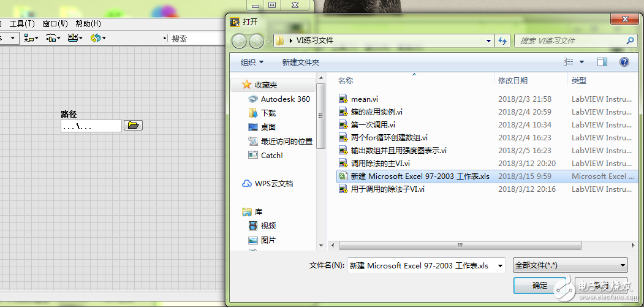Expand the recent locations dropdown arrow
The image size is (644, 307).
pyautogui.click(x=268, y=41)
